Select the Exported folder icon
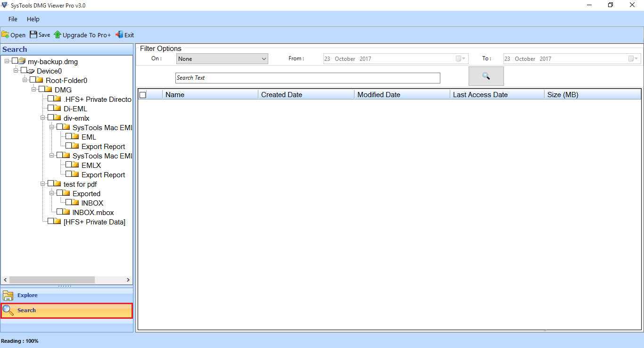The height and width of the screenshot is (348, 644). pyautogui.click(x=66, y=193)
